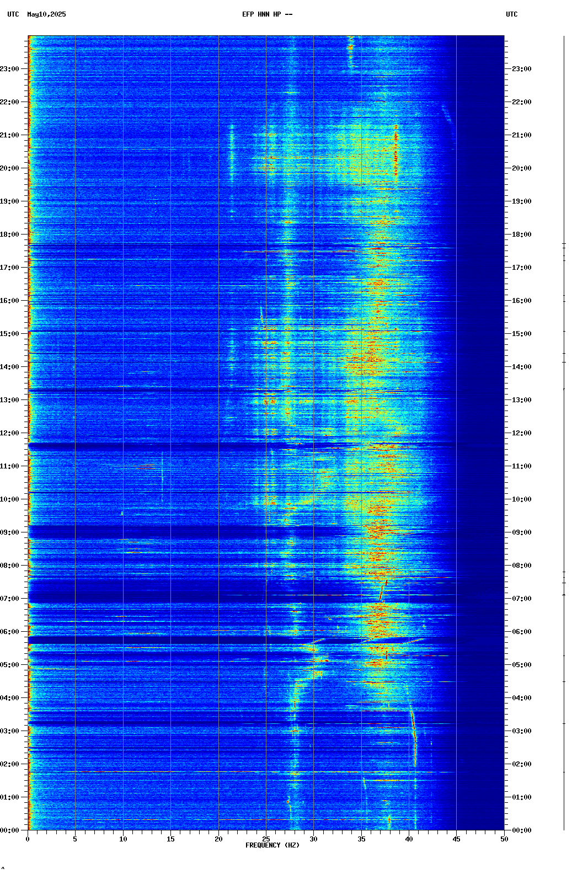Image resolution: width=588 pixels, height=874 pixels.
Task: Click the left-axis "11:00" time label
Action: [x=9, y=466]
